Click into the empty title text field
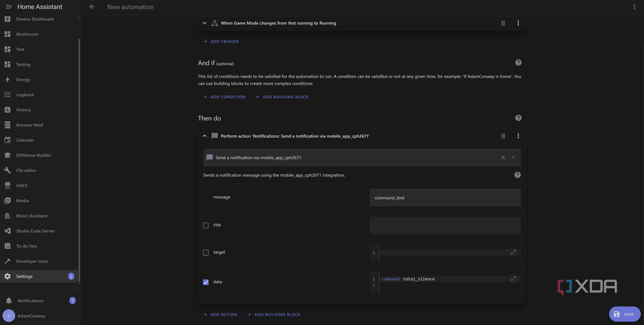The width and height of the screenshot is (644, 325). point(445,225)
